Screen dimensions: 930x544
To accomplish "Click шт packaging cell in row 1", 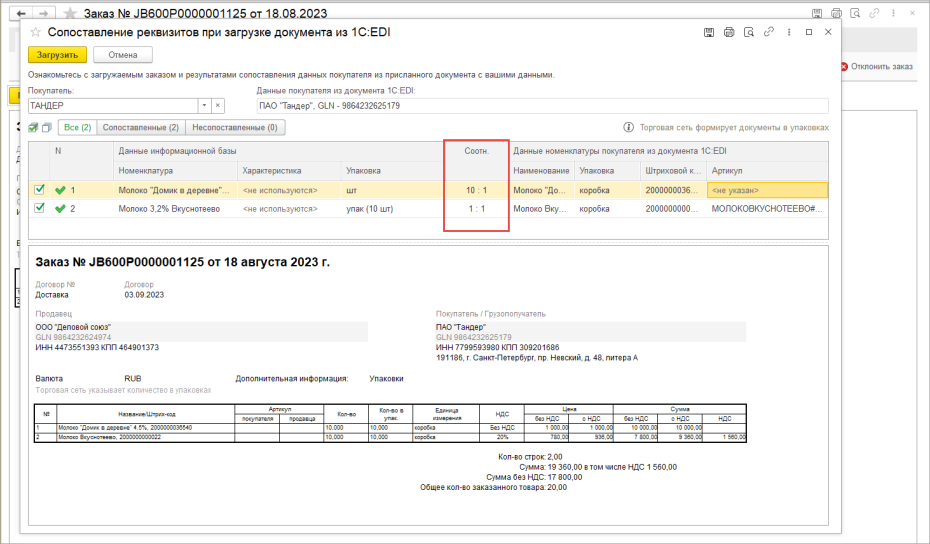I will pyautogui.click(x=393, y=190).
